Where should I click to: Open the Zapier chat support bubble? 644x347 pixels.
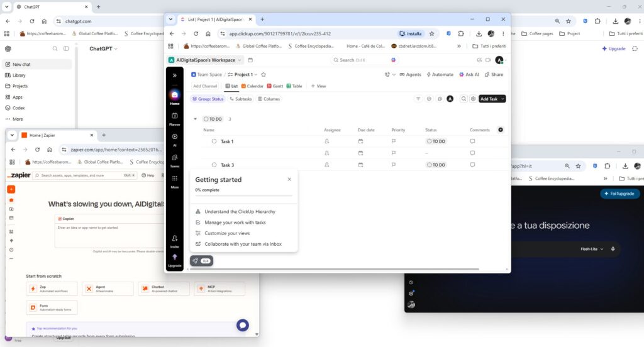[x=243, y=325]
